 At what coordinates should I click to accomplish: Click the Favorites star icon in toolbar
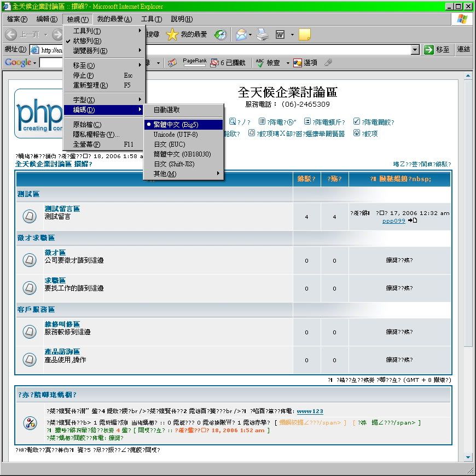[172, 34]
